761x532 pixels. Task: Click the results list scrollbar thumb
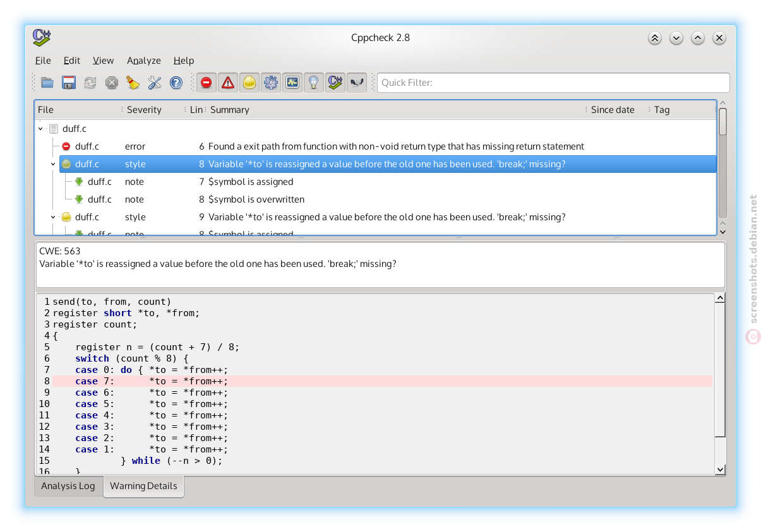[722, 121]
